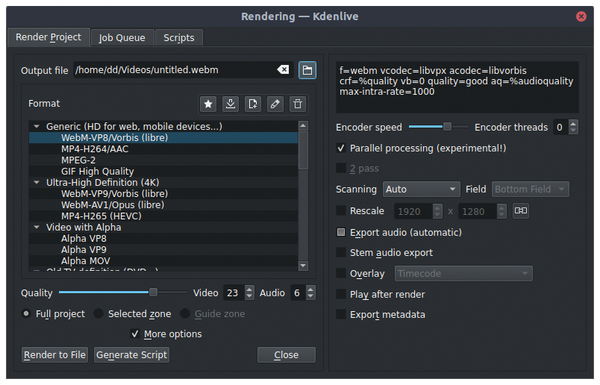
Task: Click the Audio quality value field
Action: click(x=298, y=293)
